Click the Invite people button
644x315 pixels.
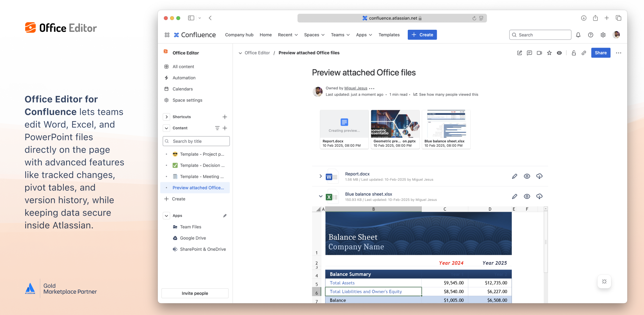(x=195, y=293)
